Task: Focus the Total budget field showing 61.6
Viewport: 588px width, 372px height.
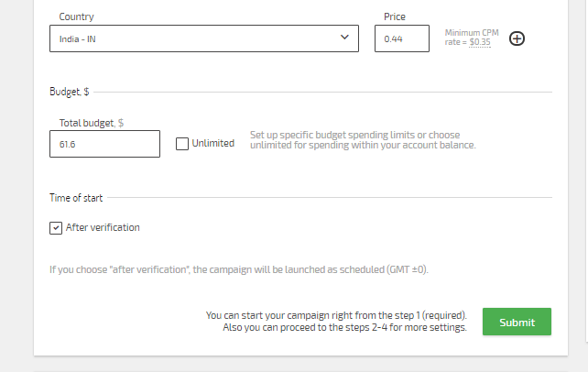Action: point(104,144)
